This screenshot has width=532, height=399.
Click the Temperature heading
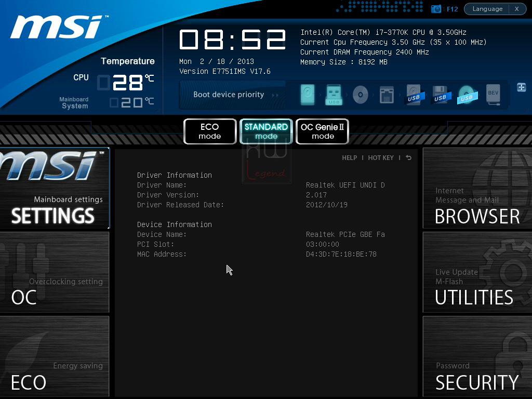click(x=128, y=61)
